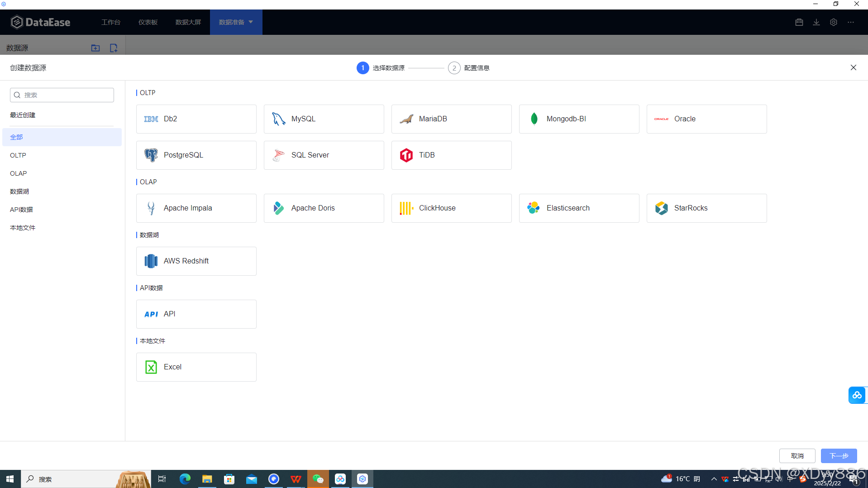868x488 pixels.
Task: Select AWS Redshift data source
Action: [x=196, y=261]
